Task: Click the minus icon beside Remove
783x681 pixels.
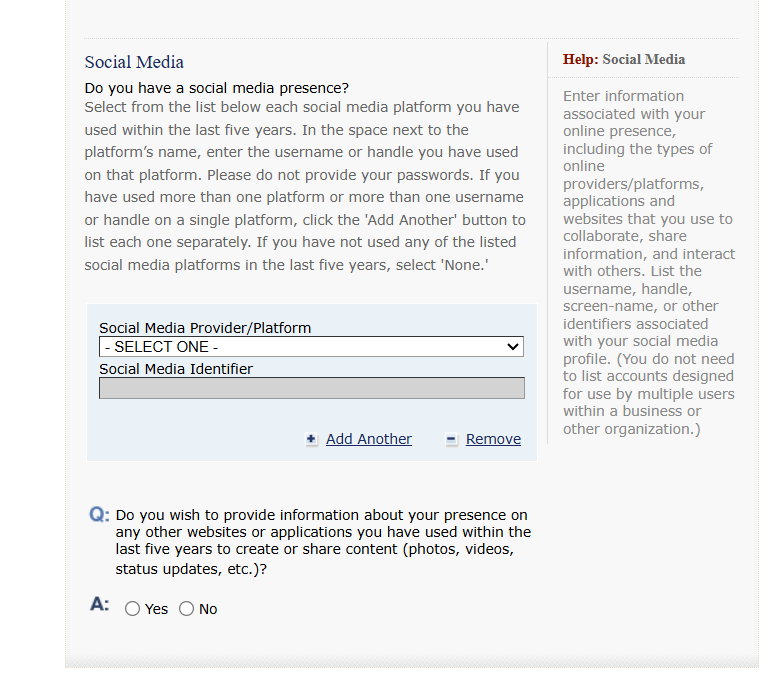Action: pos(451,439)
